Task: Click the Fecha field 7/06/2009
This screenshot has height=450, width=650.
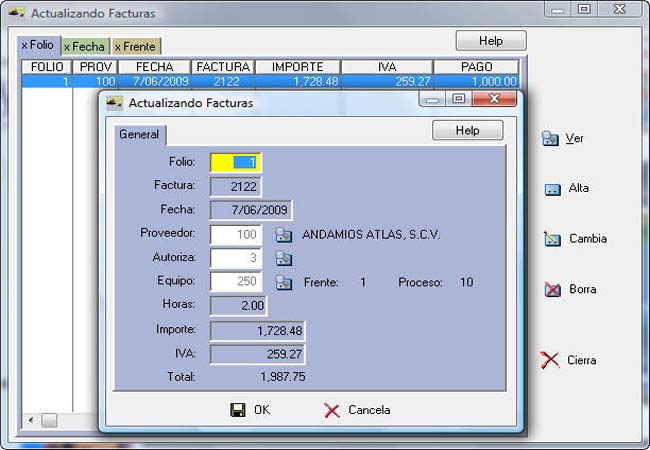Action: 251,210
